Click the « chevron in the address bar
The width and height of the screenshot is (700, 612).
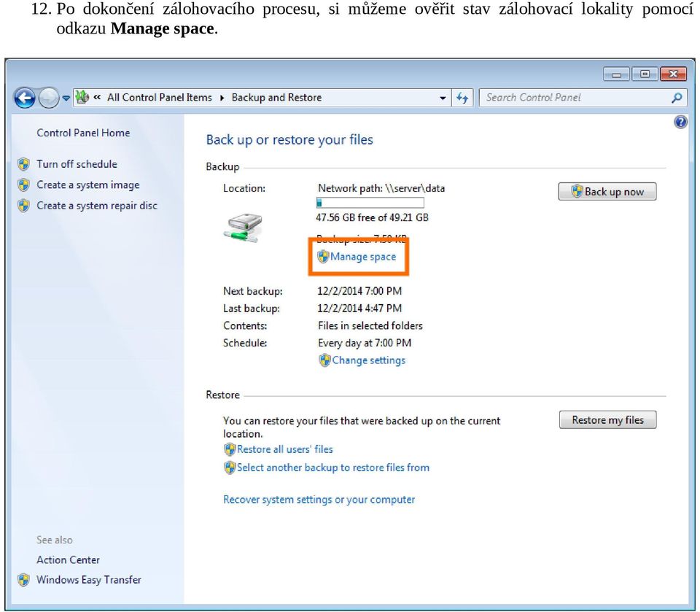click(97, 97)
